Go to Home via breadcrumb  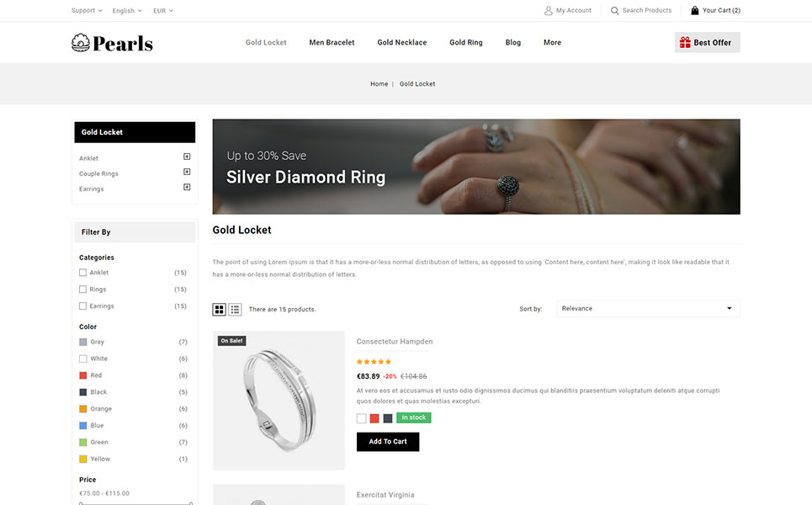(379, 84)
